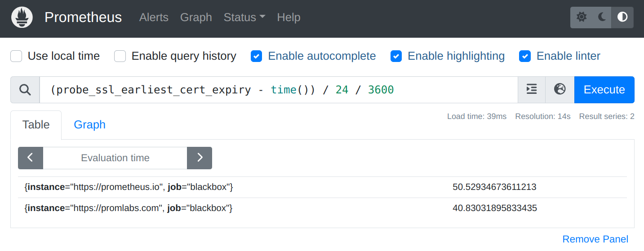The width and height of the screenshot is (644, 251).
Task: Click value 40.83031895833435
Action: 495,208
